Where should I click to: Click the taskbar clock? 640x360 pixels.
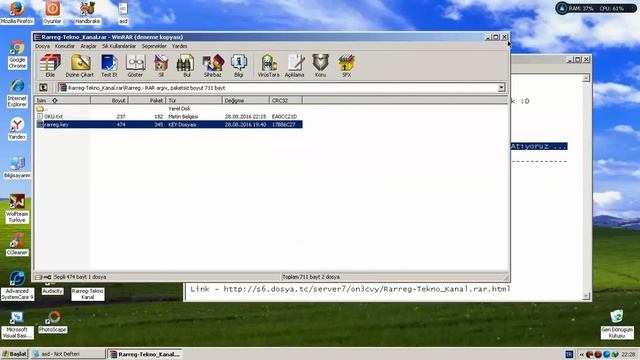click(x=629, y=354)
